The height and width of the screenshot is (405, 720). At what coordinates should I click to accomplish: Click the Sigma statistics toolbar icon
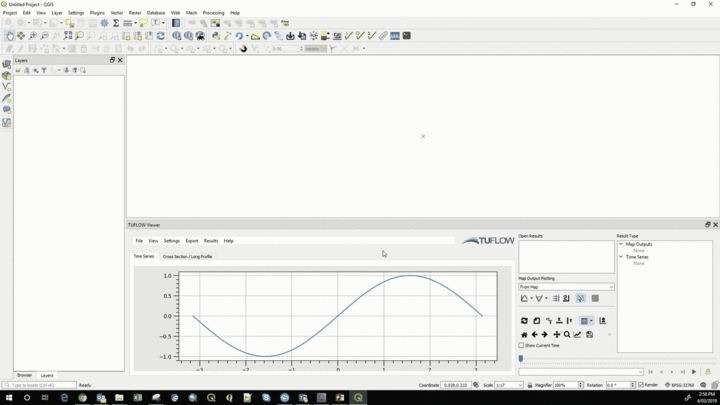(116, 23)
